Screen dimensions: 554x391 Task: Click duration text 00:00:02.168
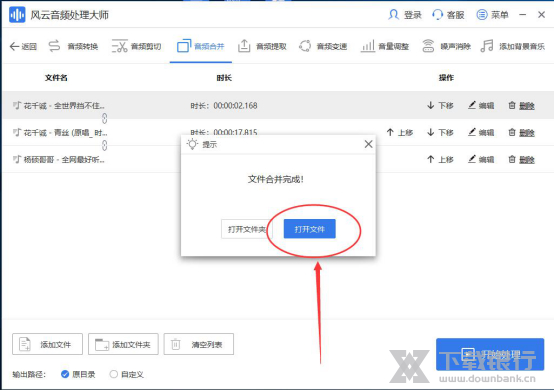click(235, 105)
